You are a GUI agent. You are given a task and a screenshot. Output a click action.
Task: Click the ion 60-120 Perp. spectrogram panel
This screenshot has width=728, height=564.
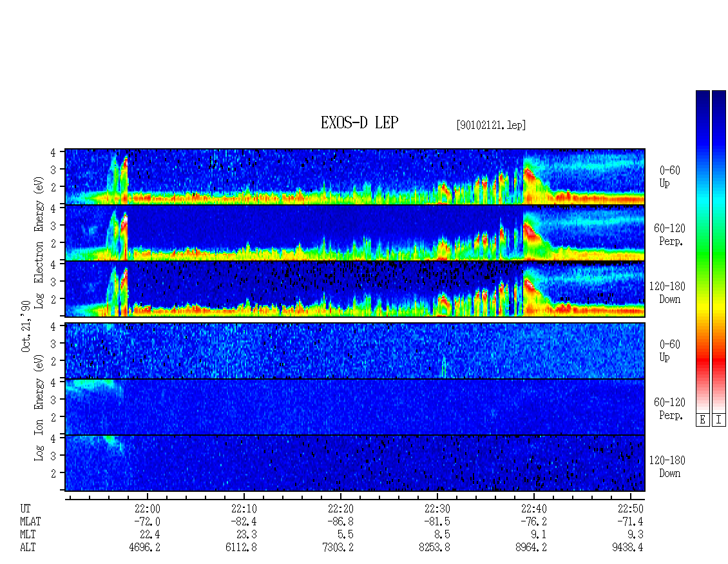(x=355, y=407)
